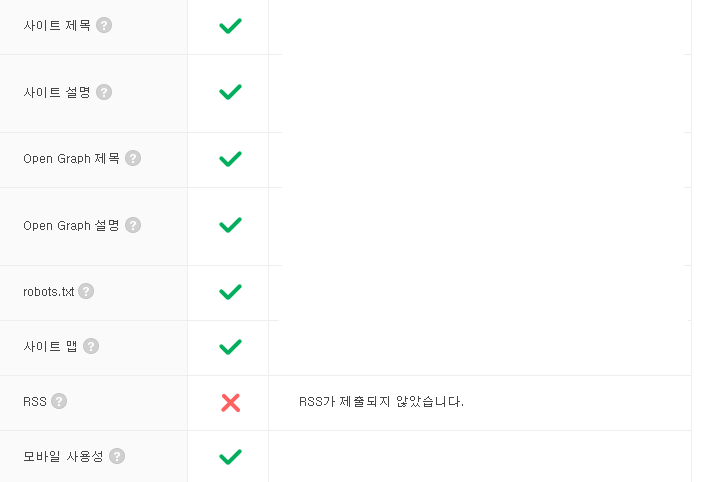Open the RSS help question mark
702x482 pixels.
pyautogui.click(x=59, y=401)
